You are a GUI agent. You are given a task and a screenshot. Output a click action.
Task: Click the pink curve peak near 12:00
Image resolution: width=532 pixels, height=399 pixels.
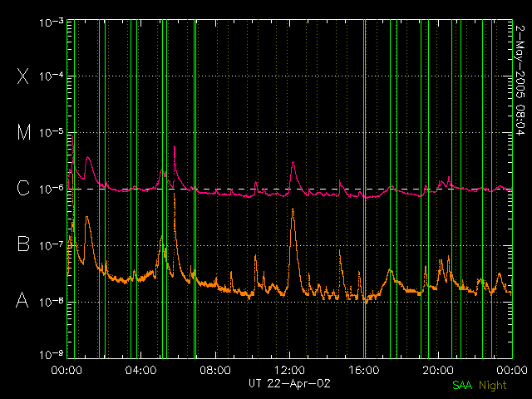[x=293, y=163]
